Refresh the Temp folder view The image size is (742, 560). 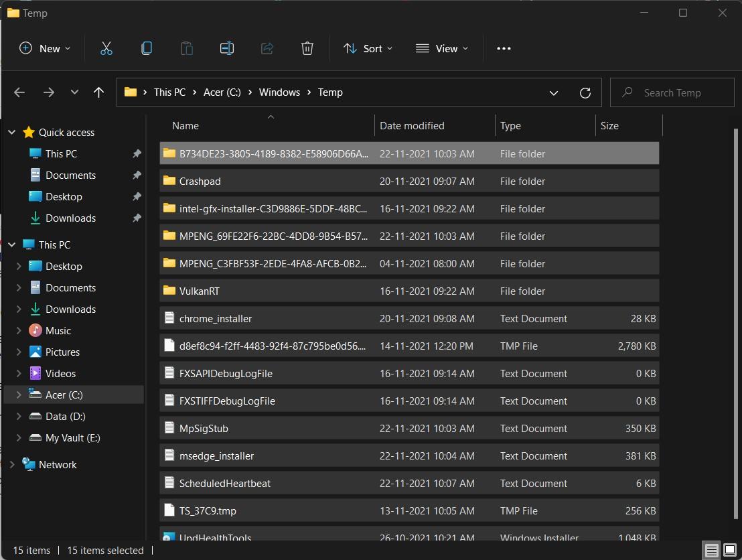click(x=585, y=93)
